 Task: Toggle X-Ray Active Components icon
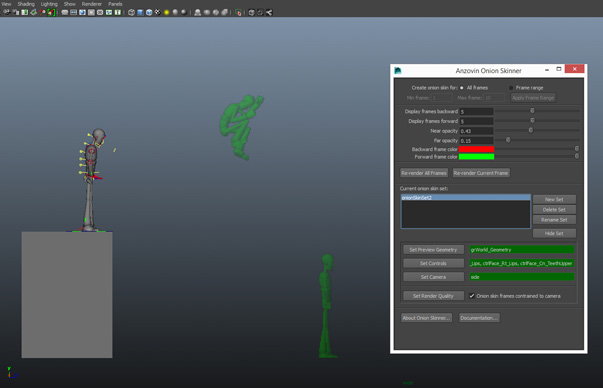pyautogui.click(x=216, y=12)
